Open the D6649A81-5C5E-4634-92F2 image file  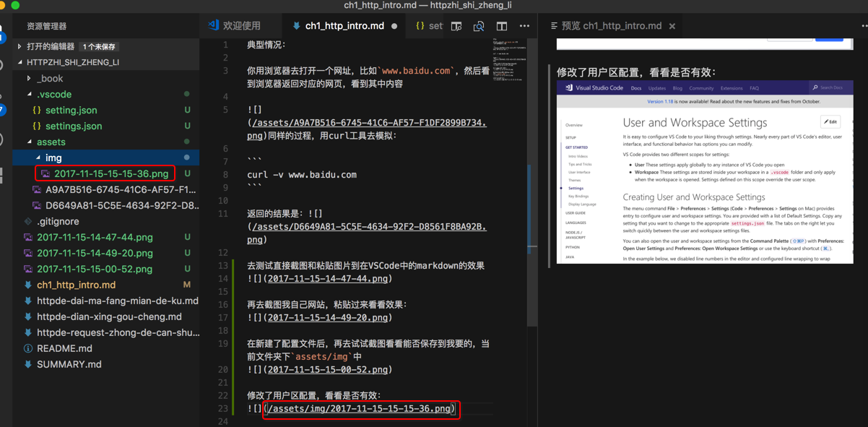click(x=122, y=205)
